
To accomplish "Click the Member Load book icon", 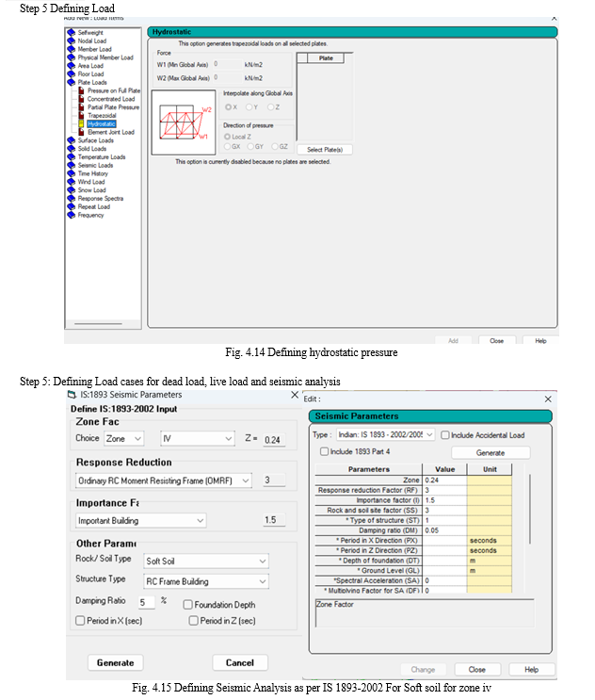I will [x=71, y=49].
